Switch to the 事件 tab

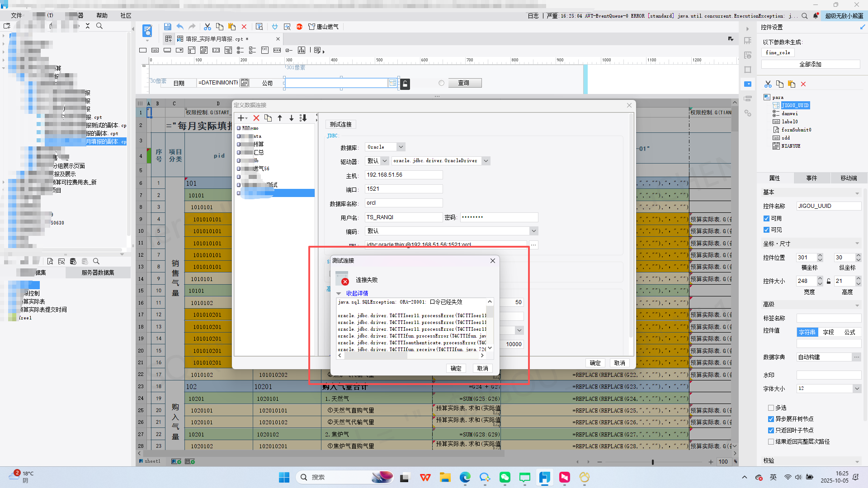pyautogui.click(x=811, y=178)
